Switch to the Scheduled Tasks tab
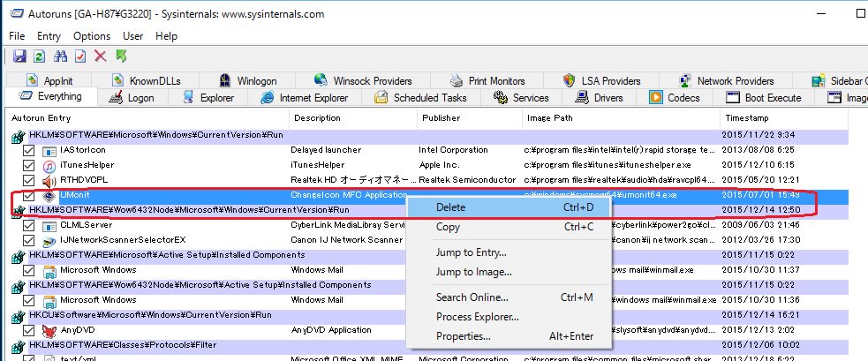Image resolution: width=868 pixels, height=361 pixels. coord(421,98)
